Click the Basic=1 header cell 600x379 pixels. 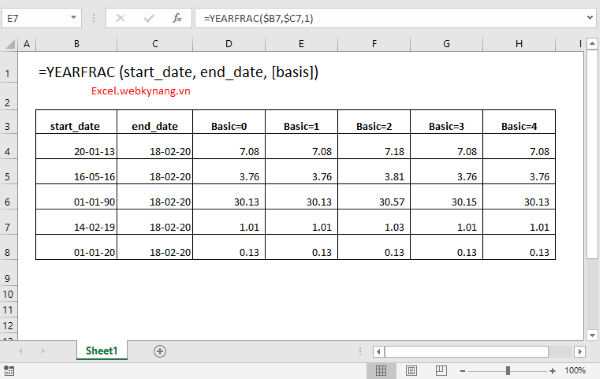302,122
